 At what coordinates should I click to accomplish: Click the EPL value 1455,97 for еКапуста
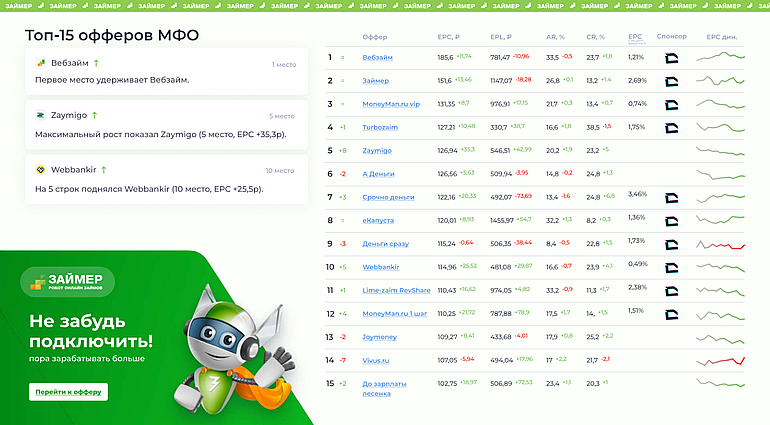coord(501,221)
